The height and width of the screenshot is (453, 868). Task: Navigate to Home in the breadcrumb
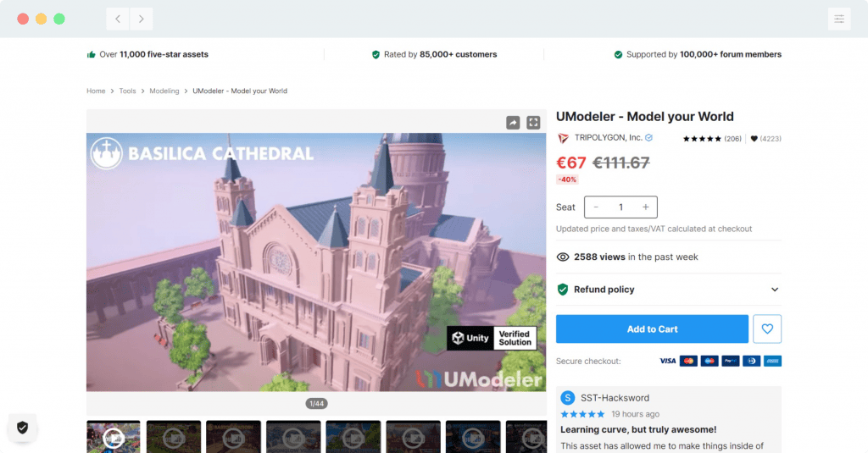pos(96,91)
